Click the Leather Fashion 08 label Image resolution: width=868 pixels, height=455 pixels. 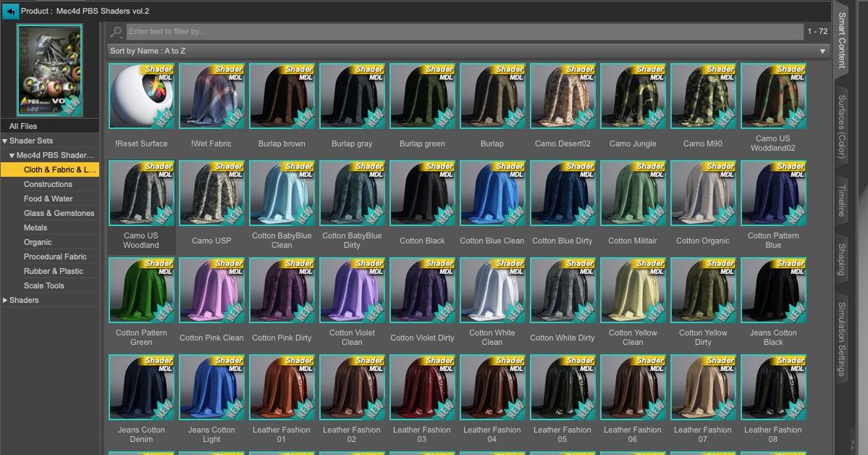[x=773, y=435]
